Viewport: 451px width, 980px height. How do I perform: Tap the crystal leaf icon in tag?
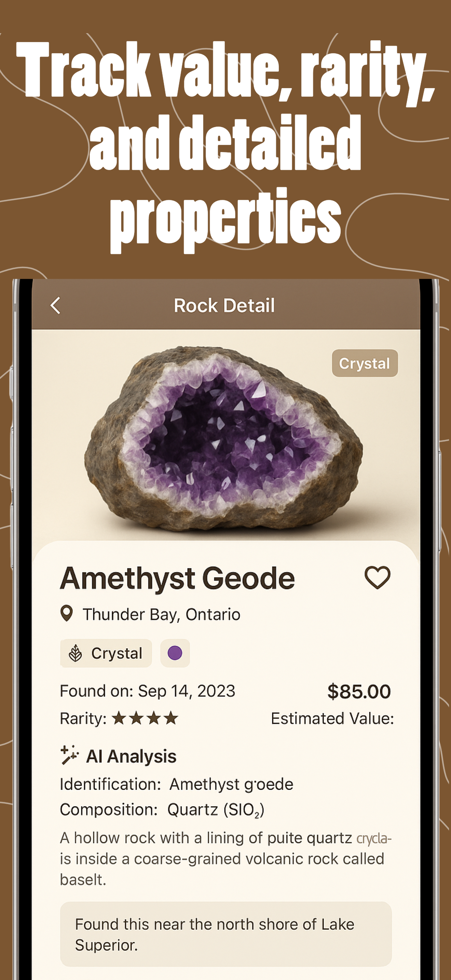point(75,653)
